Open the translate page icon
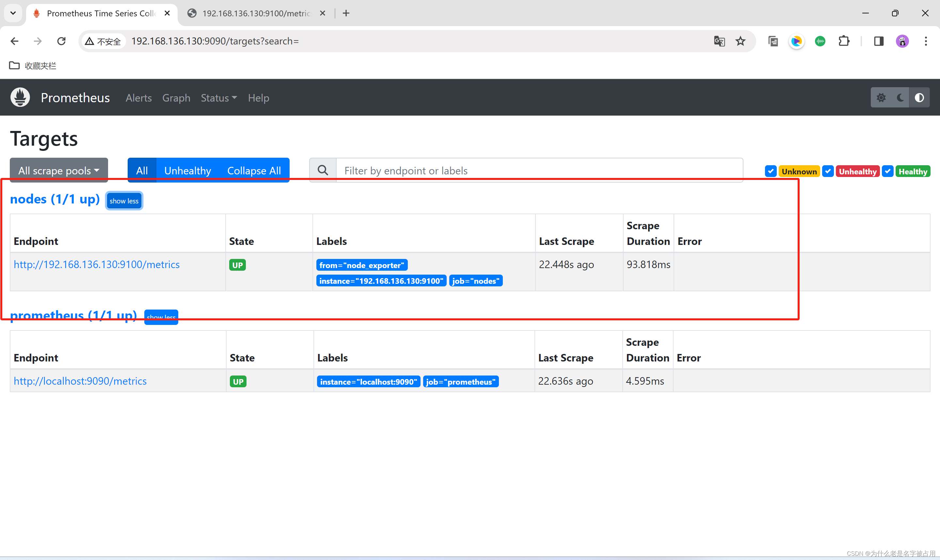Screen dimensions: 940x560 [719, 41]
